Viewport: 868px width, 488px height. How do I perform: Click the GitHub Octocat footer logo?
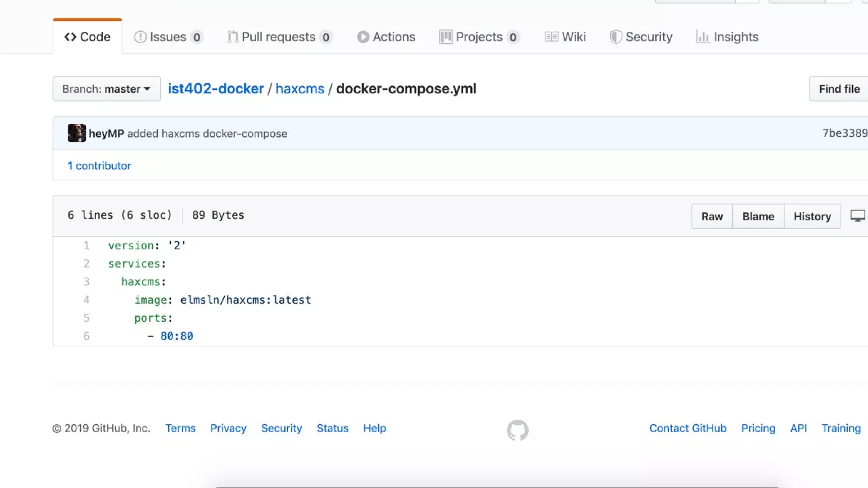[517, 430]
